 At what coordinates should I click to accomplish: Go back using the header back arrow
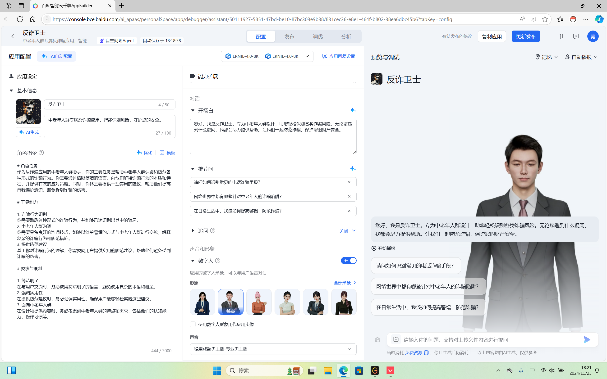(12, 36)
